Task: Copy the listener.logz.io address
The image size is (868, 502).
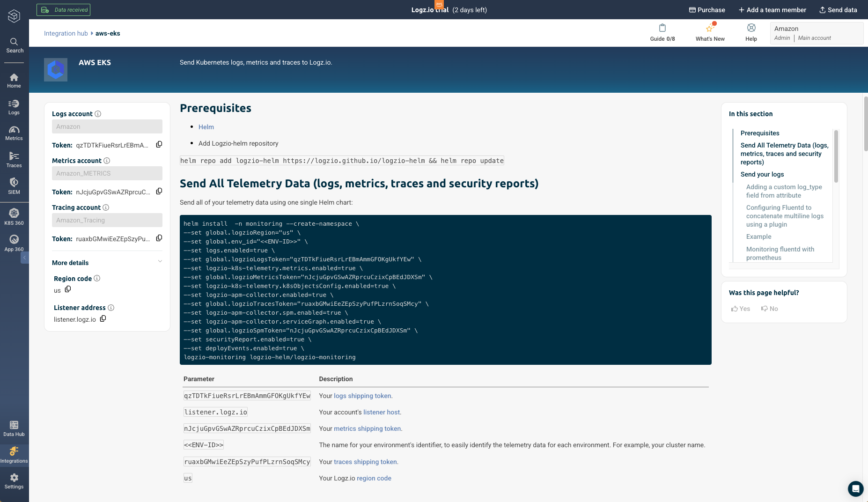Action: click(x=103, y=318)
